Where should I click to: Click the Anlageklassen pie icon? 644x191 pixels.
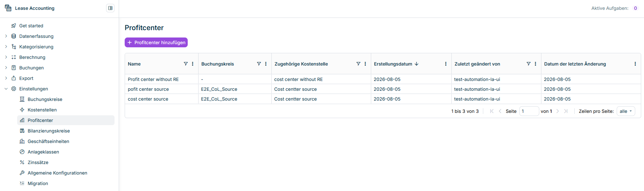click(22, 152)
